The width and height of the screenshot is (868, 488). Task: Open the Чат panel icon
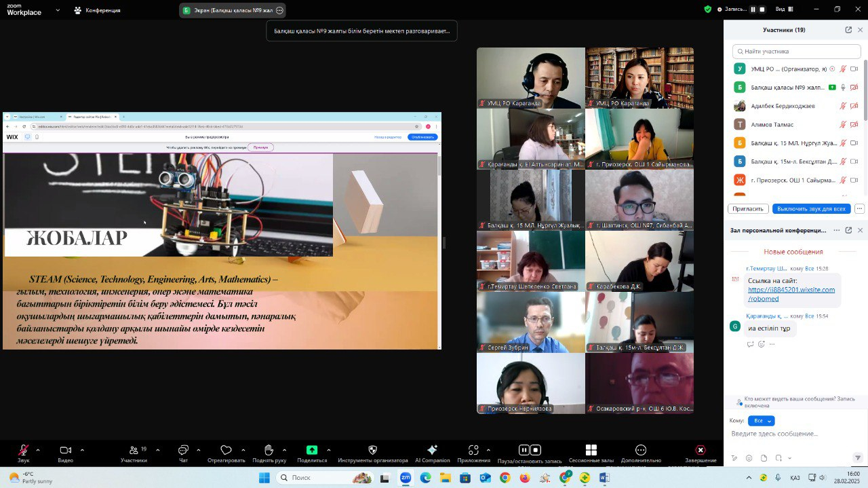(182, 451)
